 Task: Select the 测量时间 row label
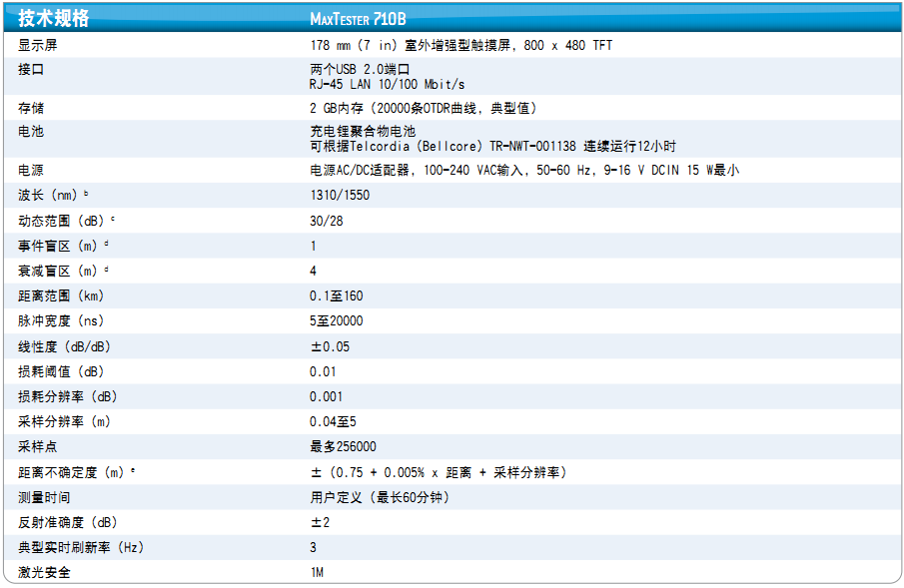[x=44, y=497]
